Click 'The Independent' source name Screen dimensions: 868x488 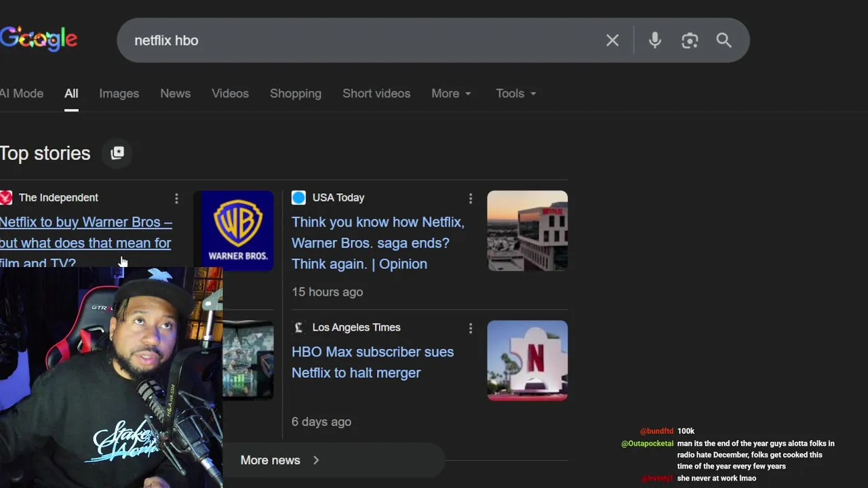[58, 197]
